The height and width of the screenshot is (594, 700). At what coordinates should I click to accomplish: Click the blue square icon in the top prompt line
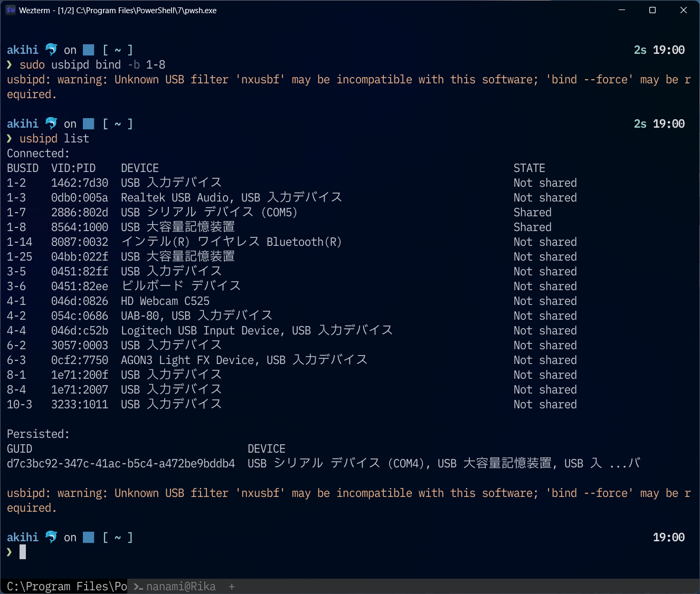pyautogui.click(x=88, y=50)
